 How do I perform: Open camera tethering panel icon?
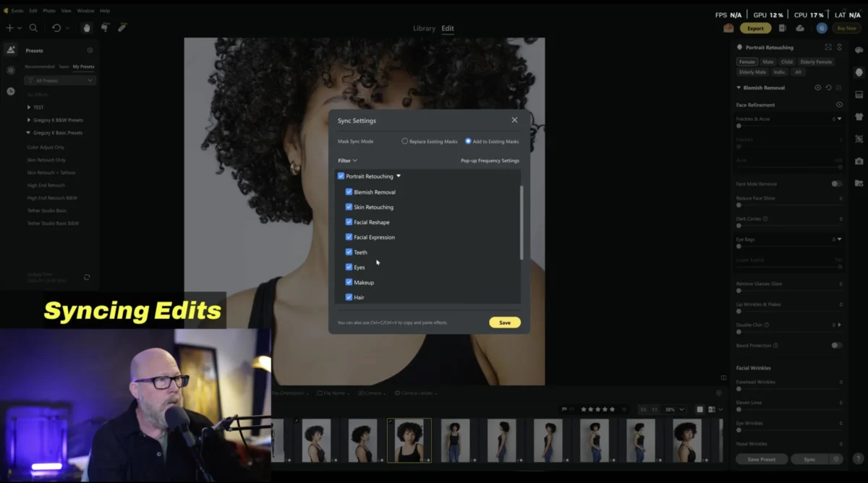point(859,161)
